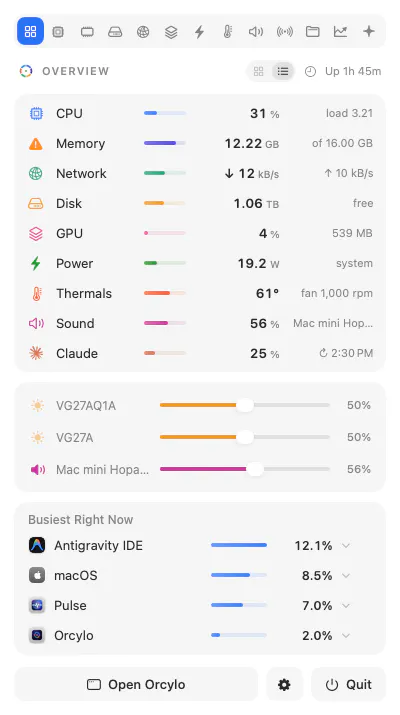Open the Claude usage row
This screenshot has height=715, width=400.
[200, 353]
